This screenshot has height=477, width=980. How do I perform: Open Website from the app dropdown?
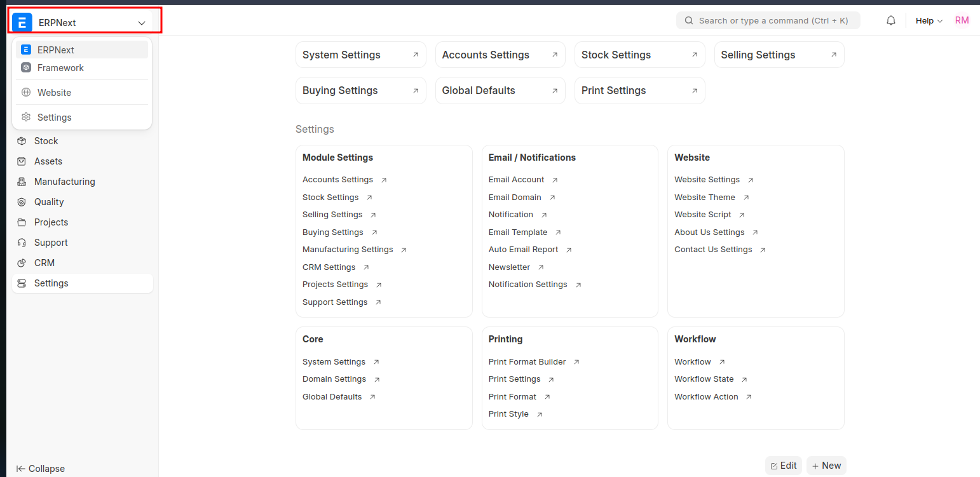(x=82, y=93)
